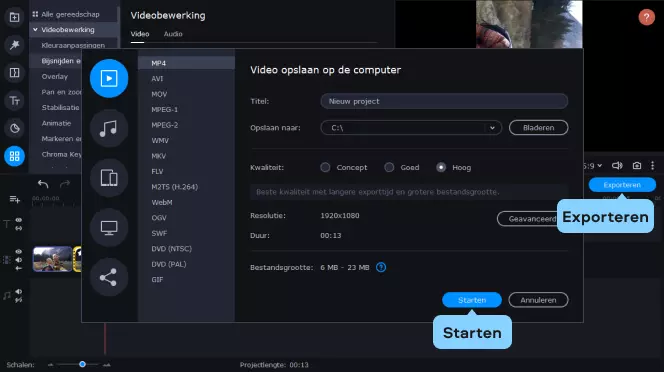Image resolution: width=664 pixels, height=372 pixels.
Task: Click the file size info icon
Action: point(381,267)
